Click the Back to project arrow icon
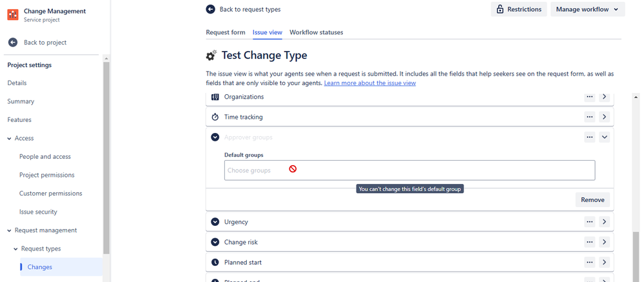The width and height of the screenshot is (644, 282). 12,43
